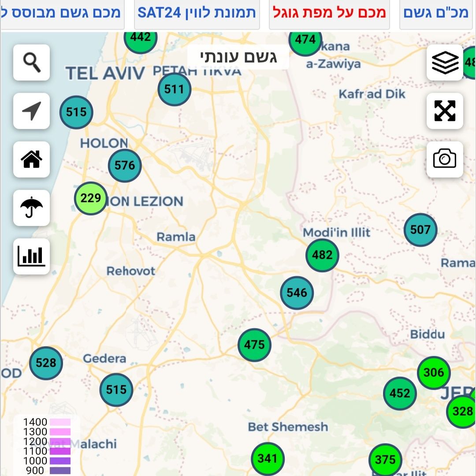Open the map layers stack icon
Image resolution: width=476 pixels, height=476 pixels.
coord(445,63)
